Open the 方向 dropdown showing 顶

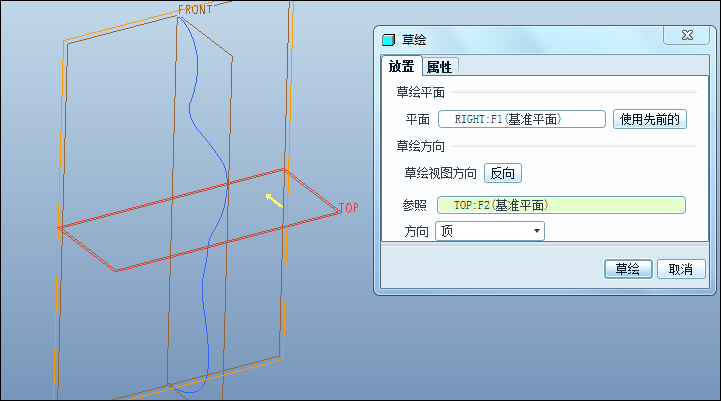pyautogui.click(x=490, y=231)
